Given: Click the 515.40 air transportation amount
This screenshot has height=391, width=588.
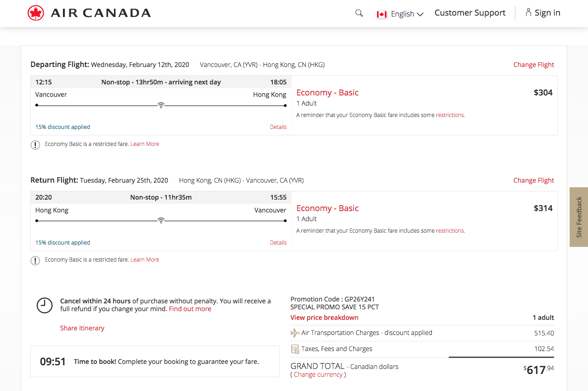Looking at the screenshot, I should [x=544, y=333].
